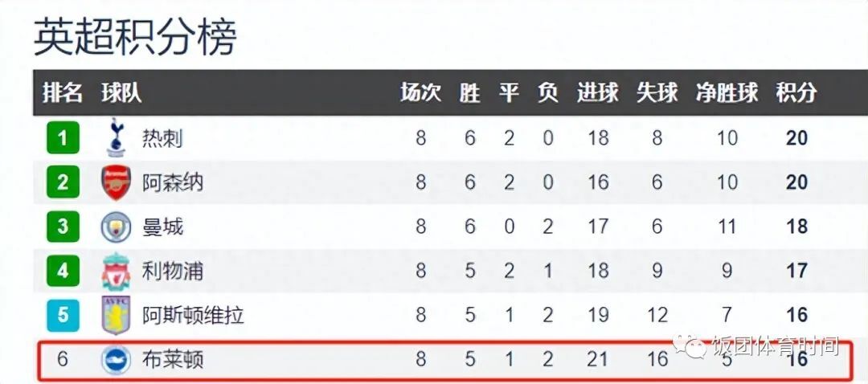Click the Aston Villa club crest
Image resolution: width=868 pixels, height=384 pixels.
116,315
